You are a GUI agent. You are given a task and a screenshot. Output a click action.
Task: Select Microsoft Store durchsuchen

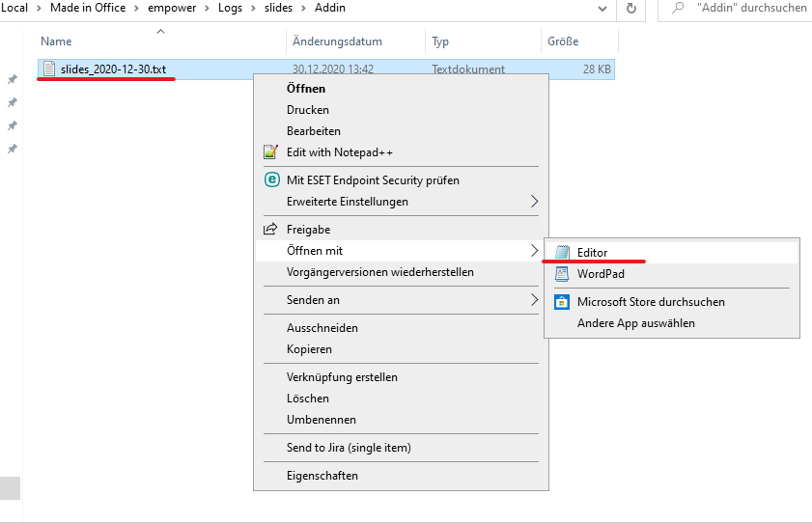672,302
